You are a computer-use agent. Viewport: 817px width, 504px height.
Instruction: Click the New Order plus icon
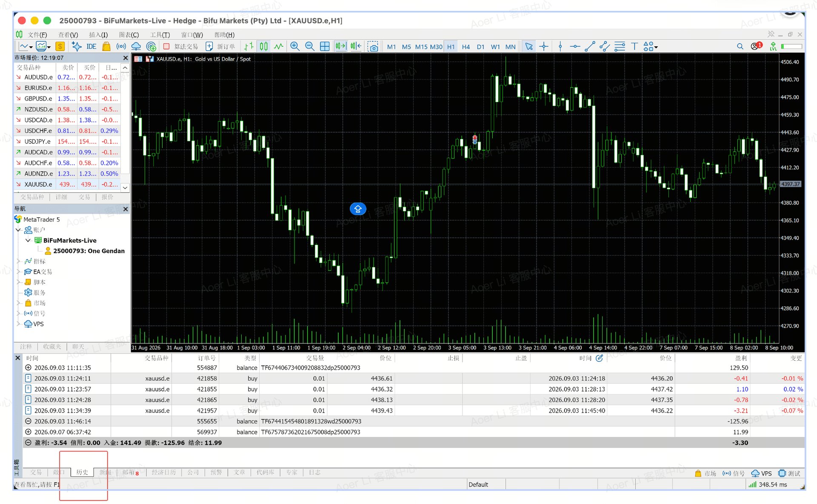point(209,46)
